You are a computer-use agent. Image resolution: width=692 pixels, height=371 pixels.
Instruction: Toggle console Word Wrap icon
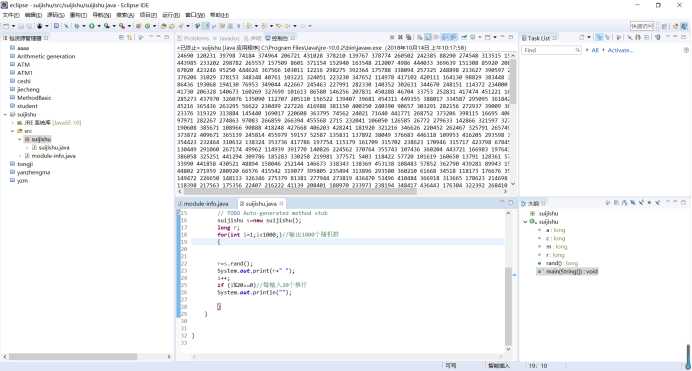[x=436, y=37]
